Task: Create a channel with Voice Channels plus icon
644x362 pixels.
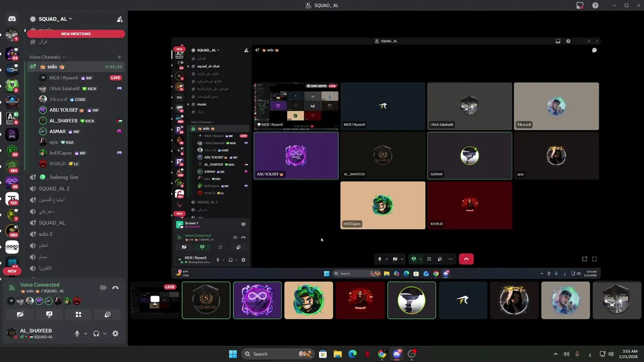Action: (119, 57)
